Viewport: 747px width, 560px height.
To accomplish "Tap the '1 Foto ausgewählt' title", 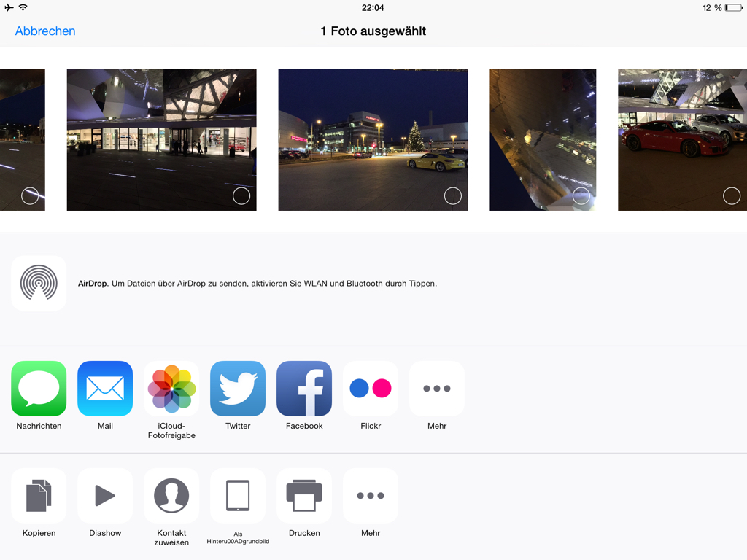I will (373, 31).
